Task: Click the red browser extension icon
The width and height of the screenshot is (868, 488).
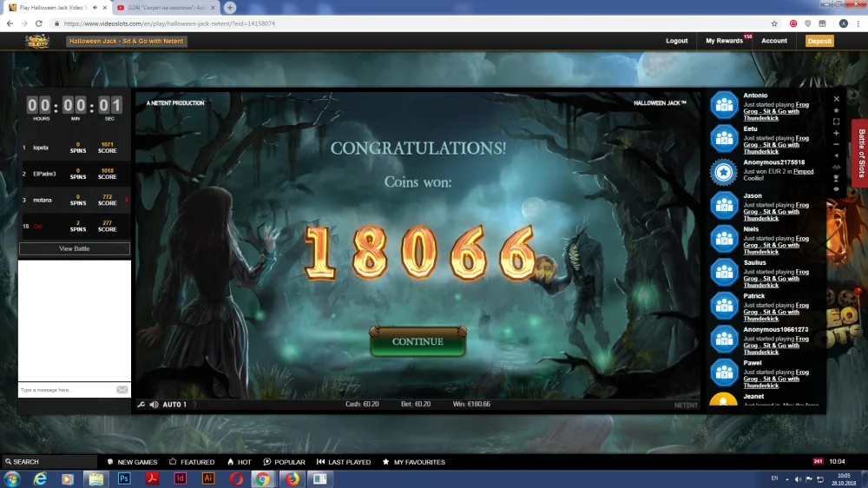Action: 793,23
